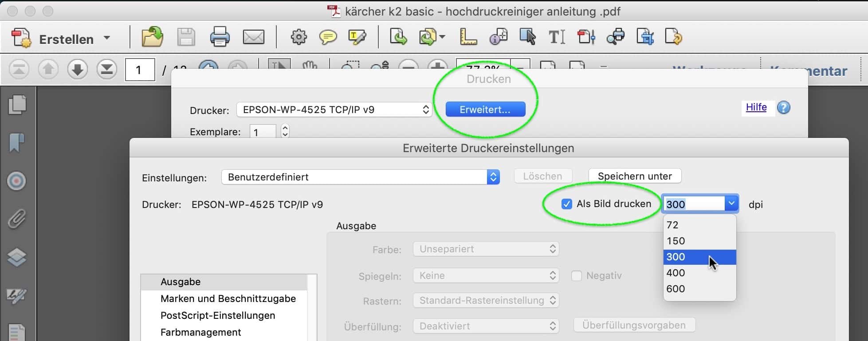Select 300 in the dpi list
The image size is (868, 341).
click(x=699, y=257)
